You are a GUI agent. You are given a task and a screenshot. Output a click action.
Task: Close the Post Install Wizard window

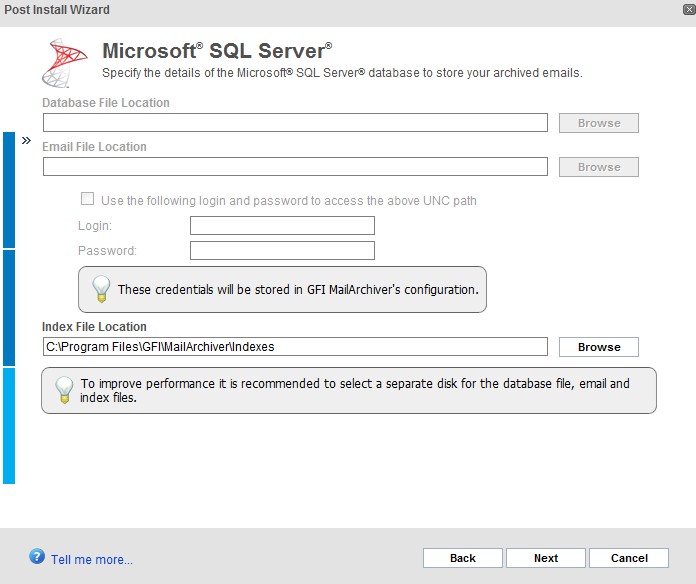[x=689, y=9]
